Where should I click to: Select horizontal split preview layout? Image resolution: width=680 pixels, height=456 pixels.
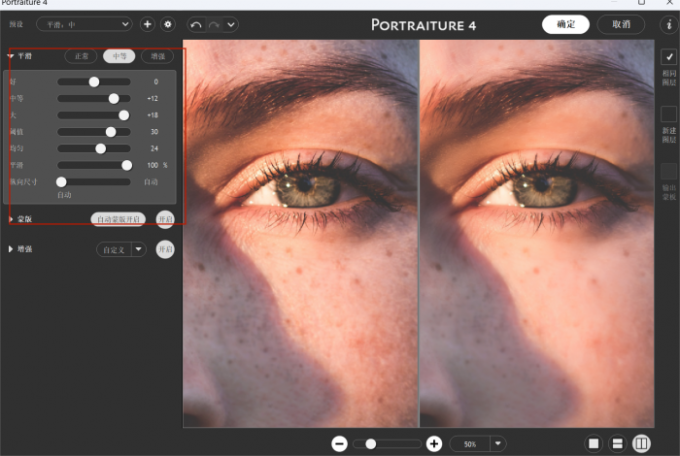(x=617, y=443)
